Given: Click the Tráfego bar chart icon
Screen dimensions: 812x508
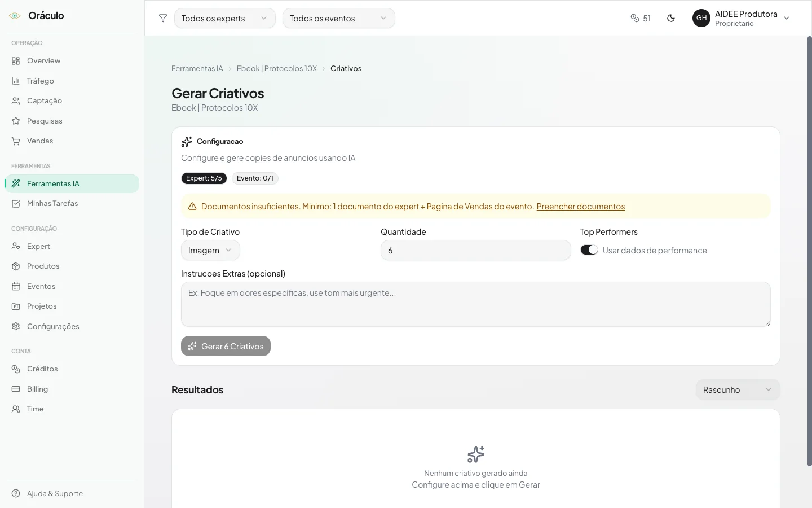Looking at the screenshot, I should pyautogui.click(x=16, y=81).
